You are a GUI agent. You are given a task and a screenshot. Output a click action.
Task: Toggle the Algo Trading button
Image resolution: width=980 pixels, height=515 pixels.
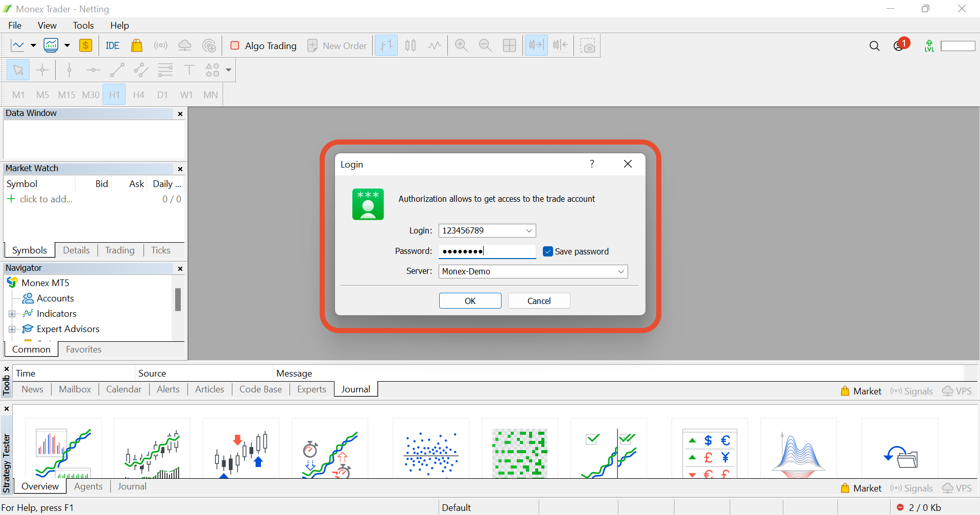(x=264, y=45)
